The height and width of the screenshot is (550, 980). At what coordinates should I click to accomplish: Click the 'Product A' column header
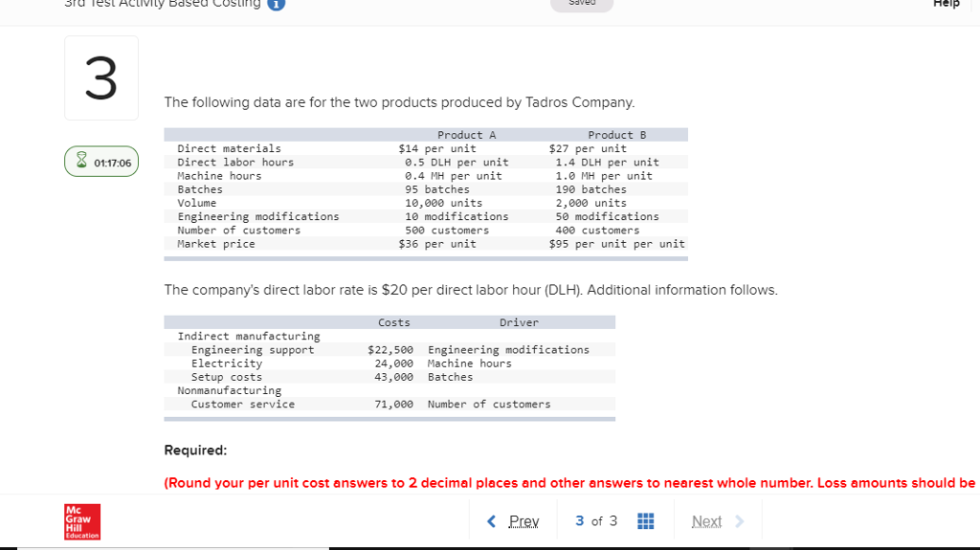[x=466, y=135]
